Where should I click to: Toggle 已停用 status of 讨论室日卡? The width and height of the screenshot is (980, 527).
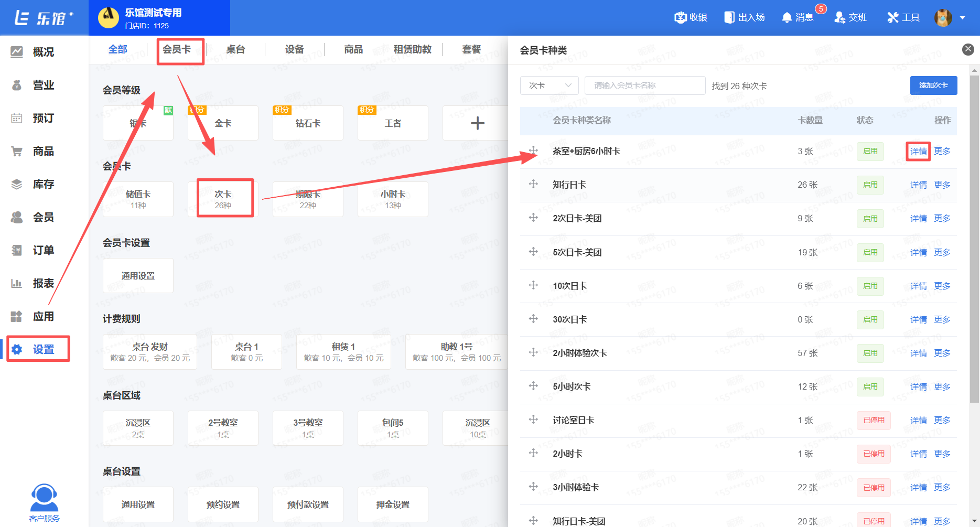(874, 420)
